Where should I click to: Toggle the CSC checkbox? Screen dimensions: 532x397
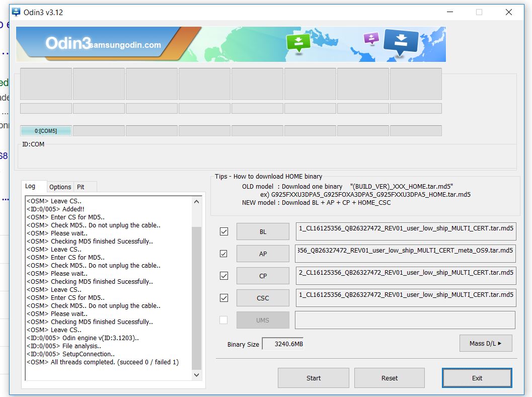coord(223,298)
